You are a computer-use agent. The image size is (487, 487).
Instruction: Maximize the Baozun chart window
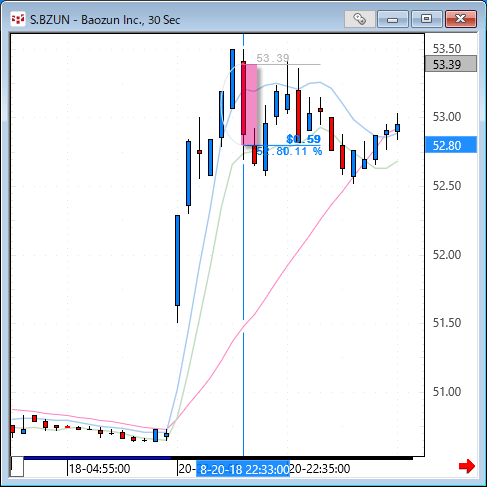[x=426, y=19]
